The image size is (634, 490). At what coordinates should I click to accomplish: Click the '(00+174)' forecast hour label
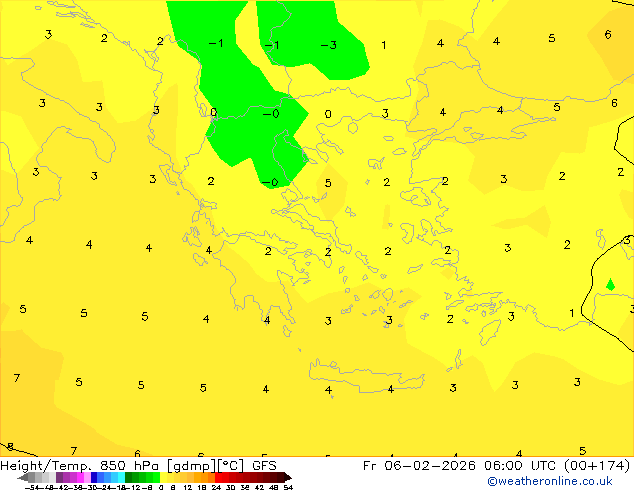click(596, 466)
